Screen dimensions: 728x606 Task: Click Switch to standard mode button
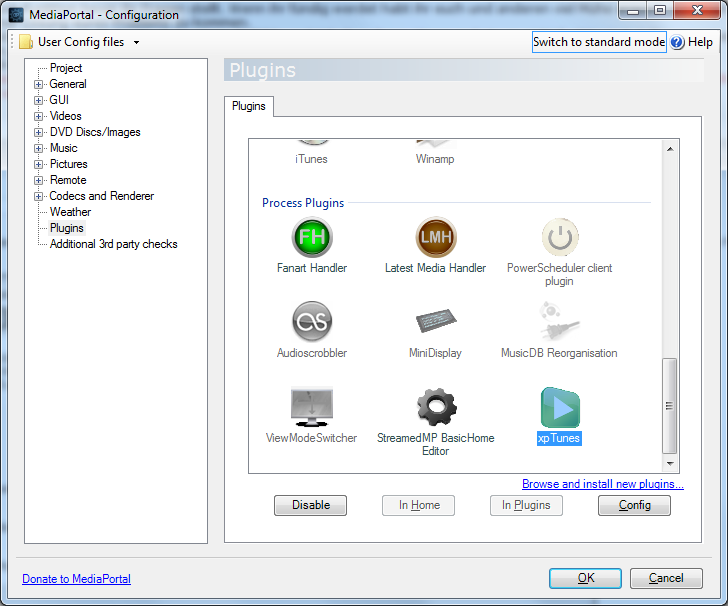[599, 42]
